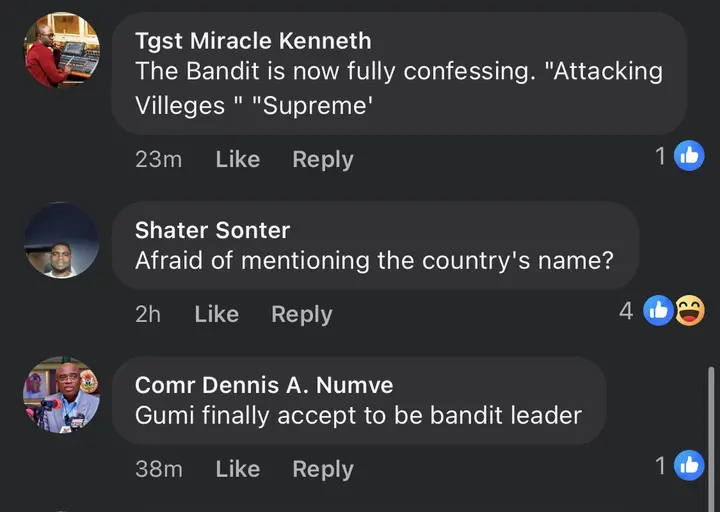Click the 2h timestamp on Sonter's comment
Screen dimensions: 720x512
[147, 314]
